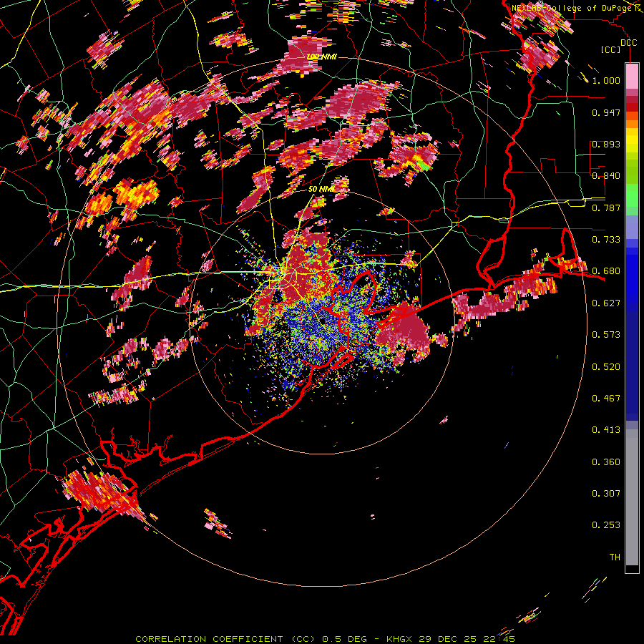Click the KHGX radar station identifier
The height and width of the screenshot is (644, 644).
(399, 639)
